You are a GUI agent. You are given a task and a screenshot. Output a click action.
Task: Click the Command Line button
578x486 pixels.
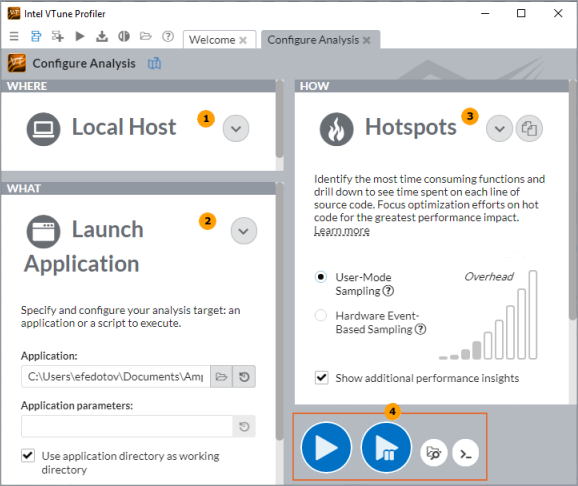[x=466, y=453]
